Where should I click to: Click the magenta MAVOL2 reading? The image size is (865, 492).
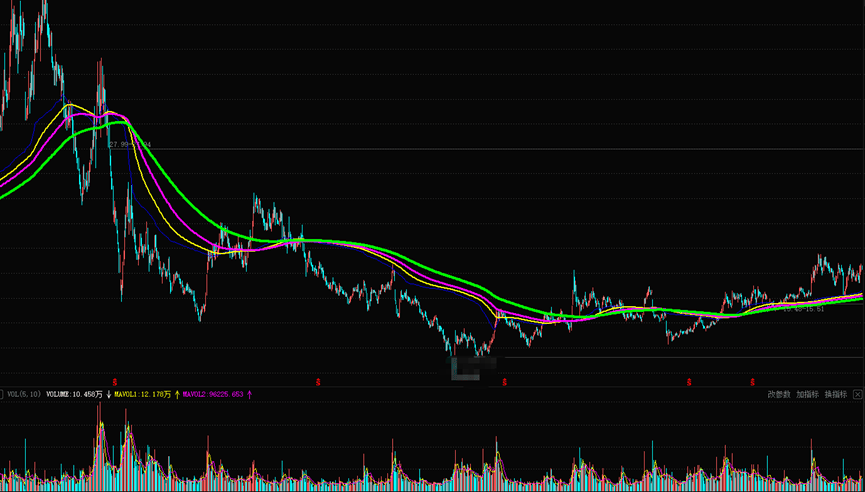(x=213, y=395)
